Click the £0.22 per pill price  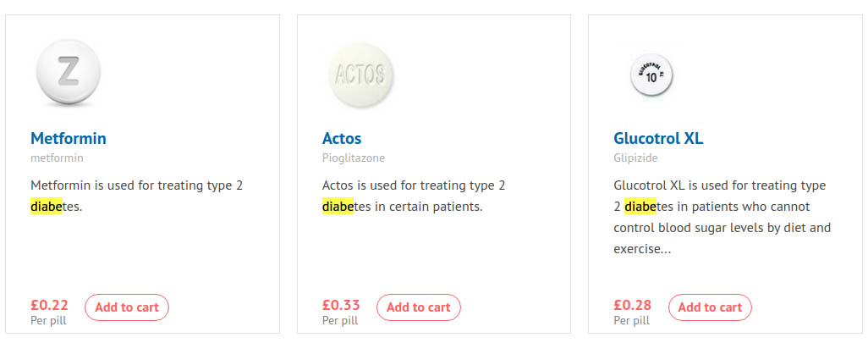(49, 305)
